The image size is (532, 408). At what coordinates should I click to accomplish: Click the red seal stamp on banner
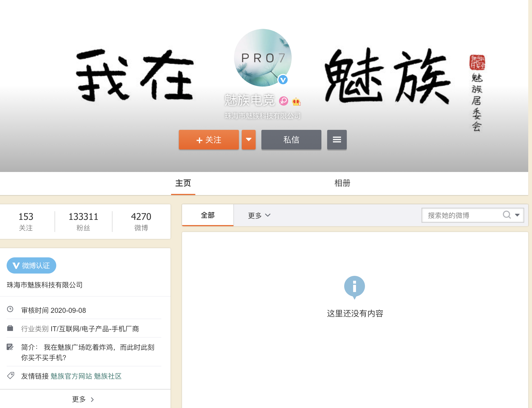click(477, 62)
